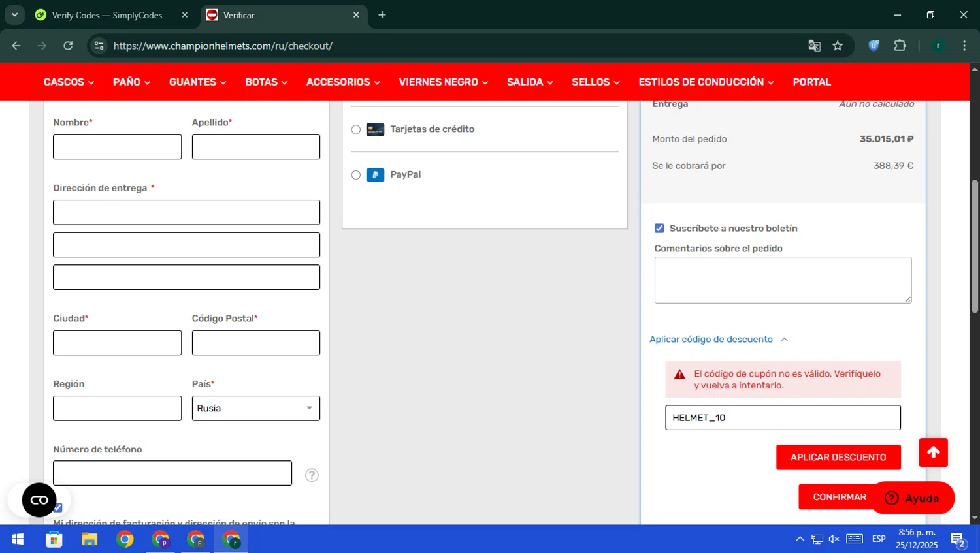Open the Ayuda help widget
This screenshot has width=980, height=553.
pyautogui.click(x=913, y=498)
